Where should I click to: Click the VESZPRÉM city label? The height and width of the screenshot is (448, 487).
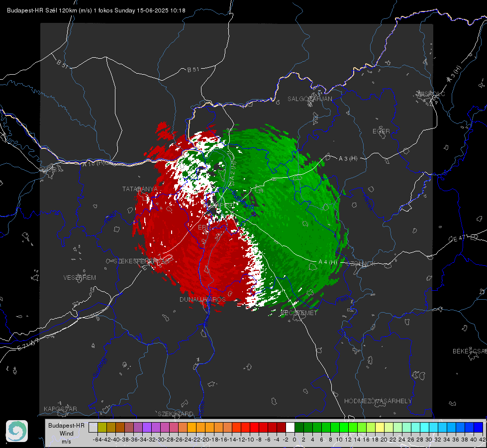tap(80, 277)
